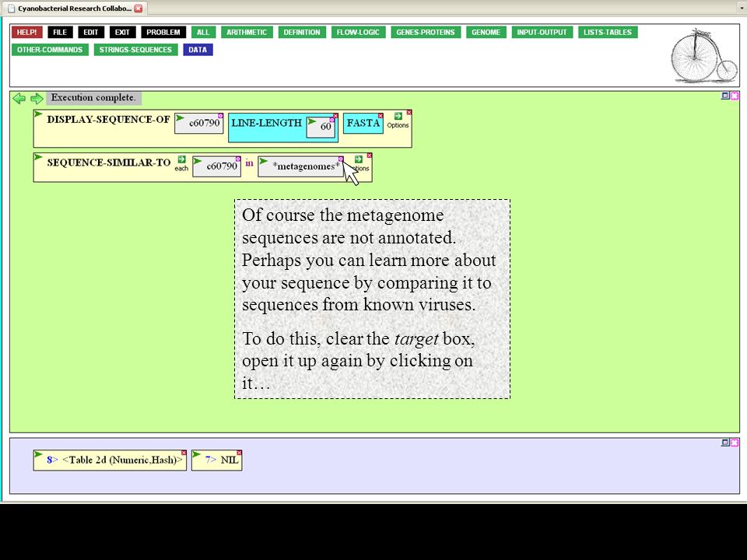The height and width of the screenshot is (560, 747).
Task: Expand the GENES-PROTEINS palette menu
Action: (x=426, y=33)
